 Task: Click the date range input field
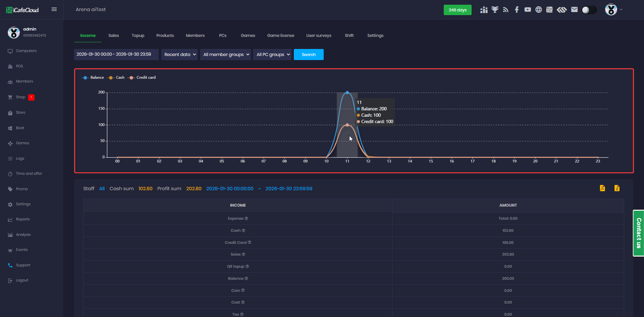(116, 54)
